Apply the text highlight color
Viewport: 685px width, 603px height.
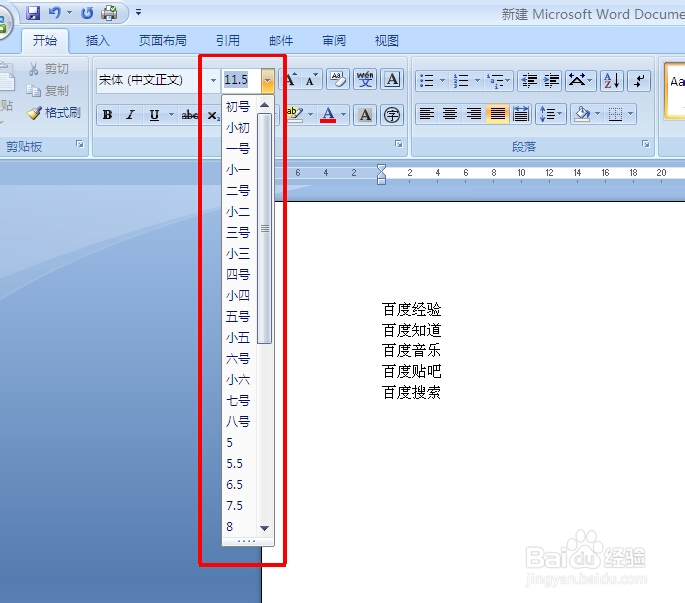tap(294, 114)
